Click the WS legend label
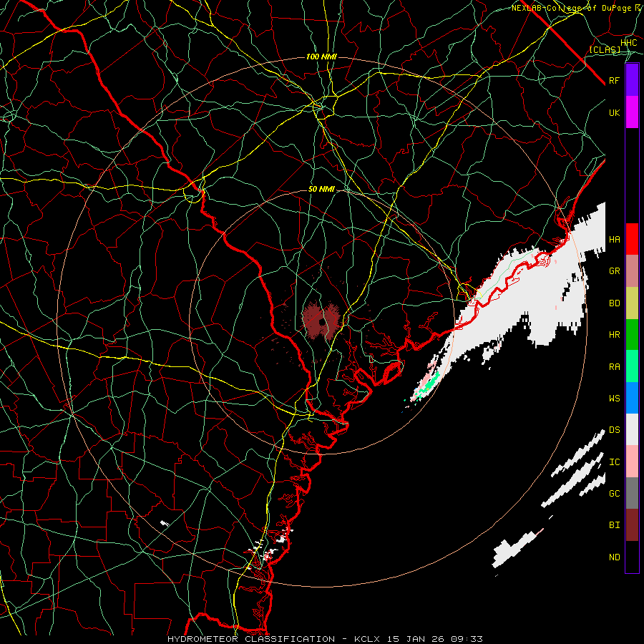The width and height of the screenshot is (644, 644). point(614,399)
